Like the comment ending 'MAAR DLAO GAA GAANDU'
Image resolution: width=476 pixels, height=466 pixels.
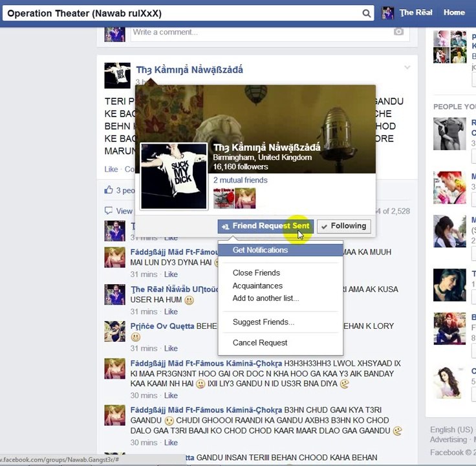click(171, 443)
